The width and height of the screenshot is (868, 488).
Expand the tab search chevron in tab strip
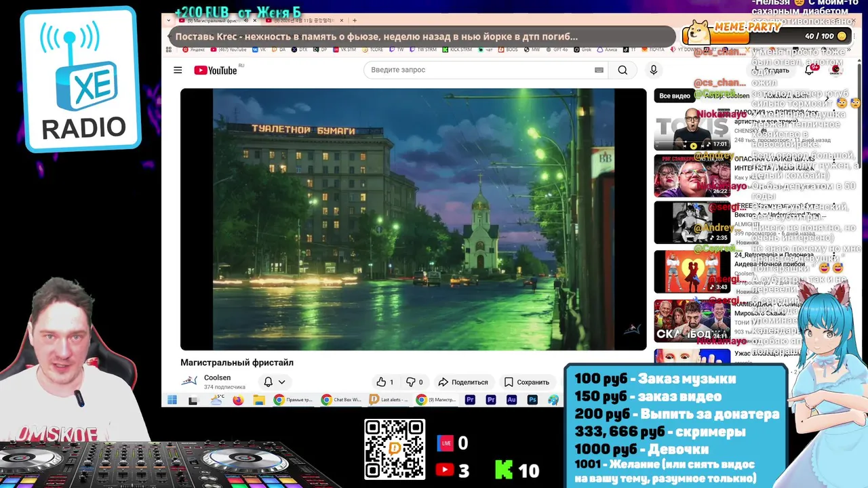point(170,20)
